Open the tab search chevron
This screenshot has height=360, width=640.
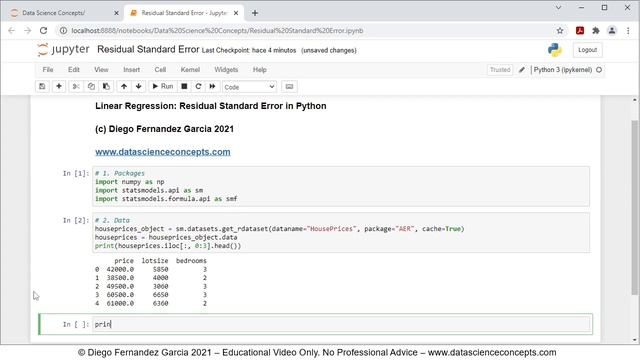click(558, 7)
